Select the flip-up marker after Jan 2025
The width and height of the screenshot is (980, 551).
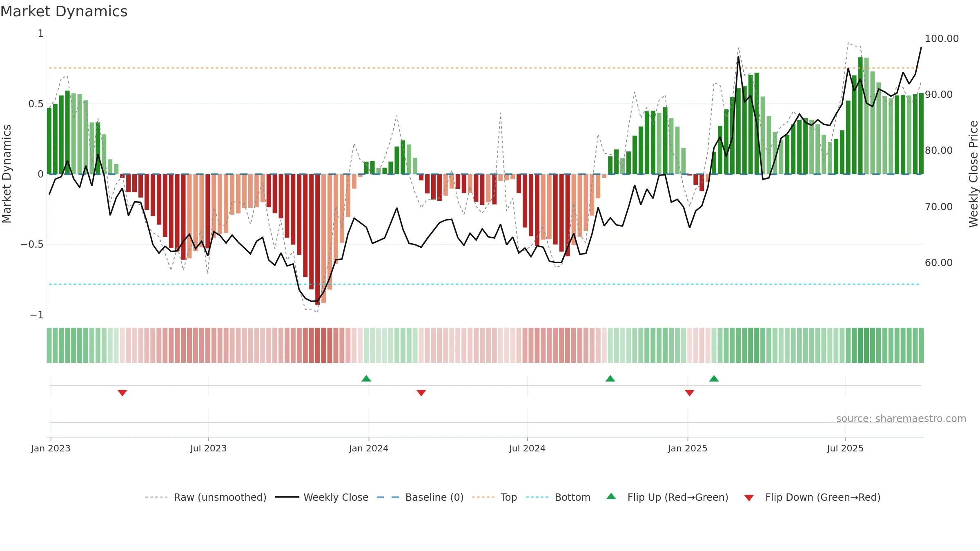click(714, 378)
